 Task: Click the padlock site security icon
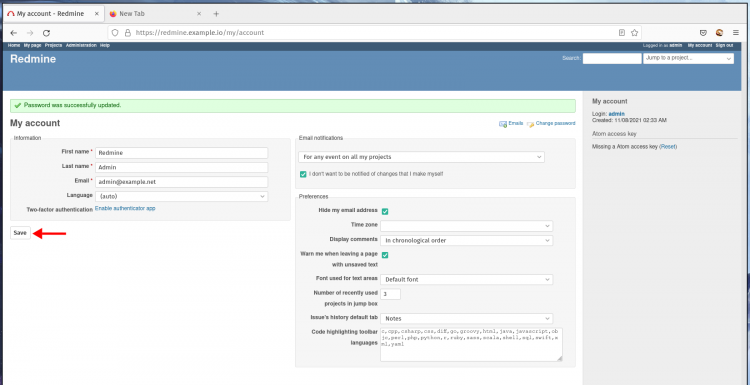(x=127, y=33)
